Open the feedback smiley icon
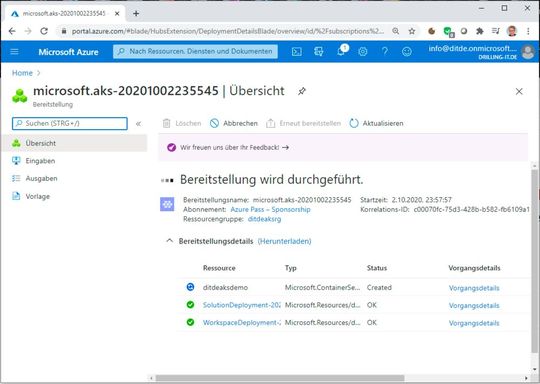 pyautogui.click(x=407, y=52)
